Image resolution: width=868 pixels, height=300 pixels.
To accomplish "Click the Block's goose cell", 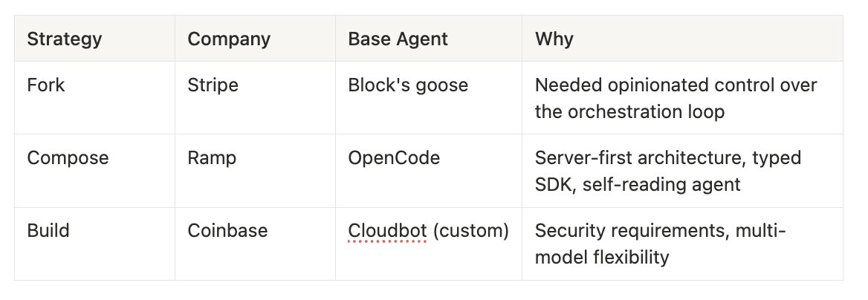I will [x=429, y=98].
